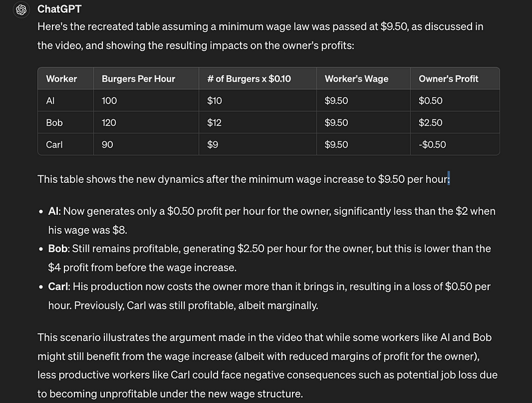The image size is (532, 403).
Task: Select the Bob cell in Worker column
Action: (54, 123)
